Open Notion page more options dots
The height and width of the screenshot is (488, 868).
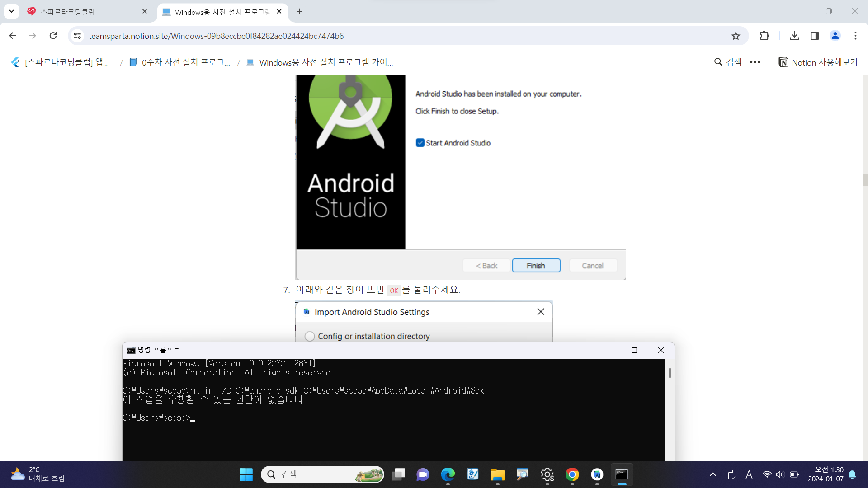(755, 62)
